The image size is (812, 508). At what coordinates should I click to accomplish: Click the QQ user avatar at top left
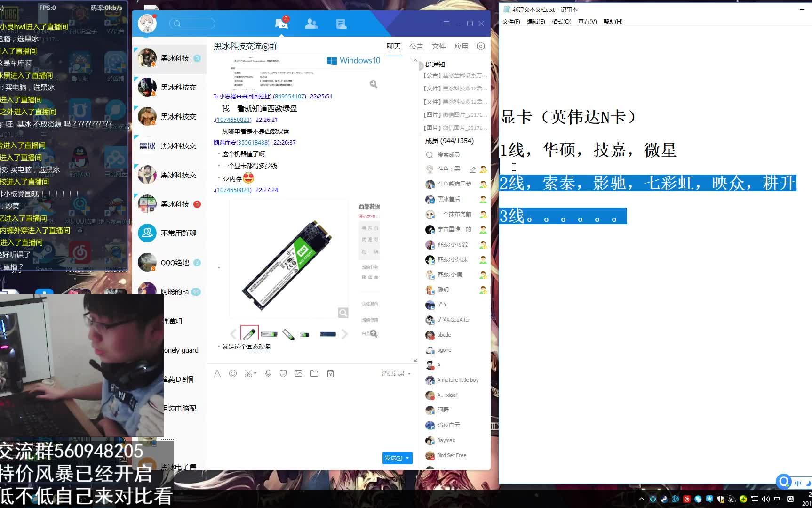click(147, 23)
